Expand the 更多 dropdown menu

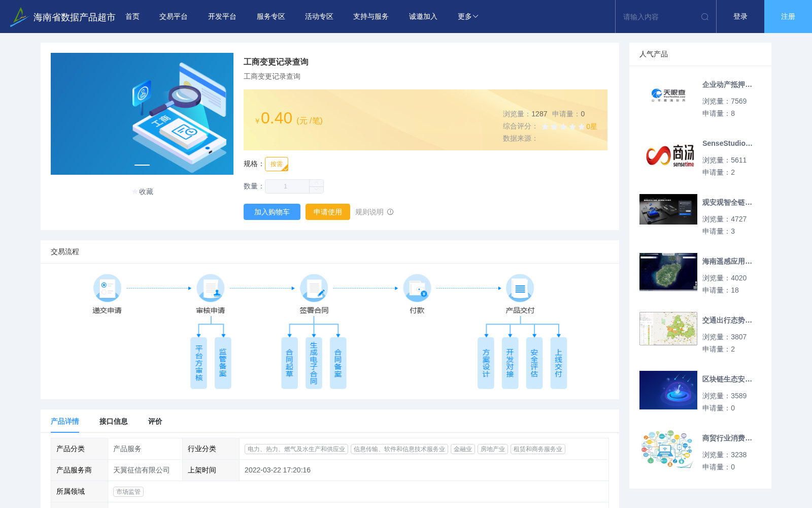pos(468,17)
